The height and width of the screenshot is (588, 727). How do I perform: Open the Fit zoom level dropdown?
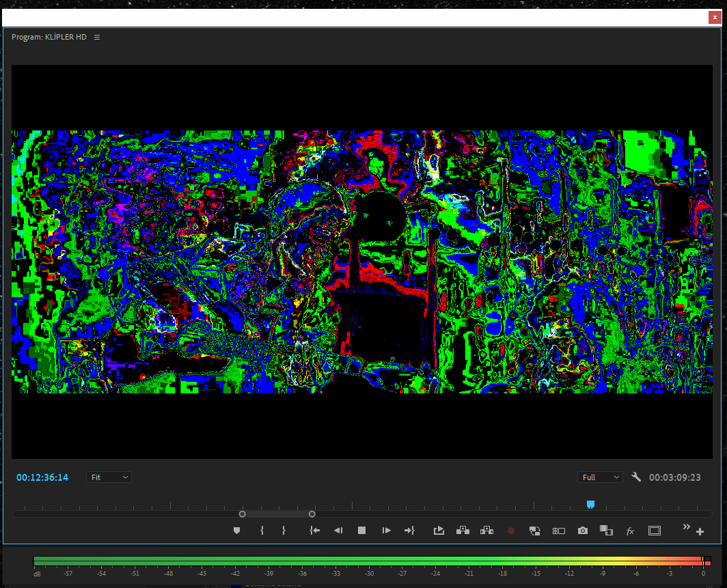coord(108,477)
